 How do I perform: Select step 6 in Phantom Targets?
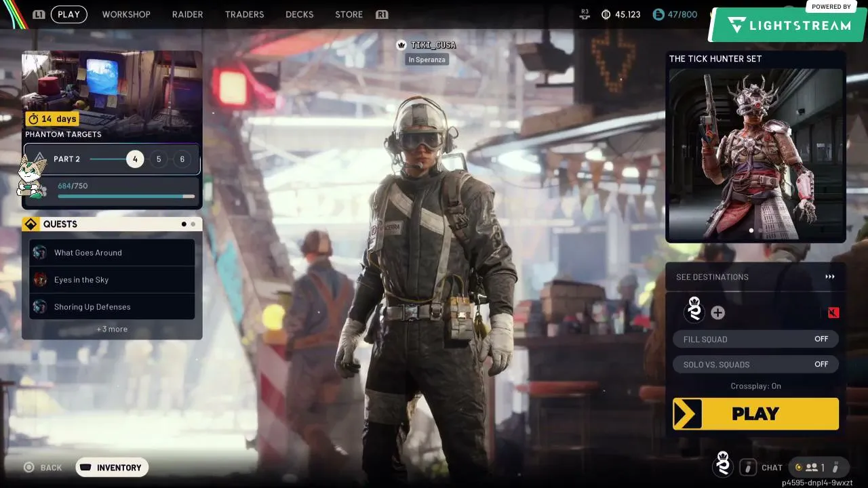tap(182, 159)
